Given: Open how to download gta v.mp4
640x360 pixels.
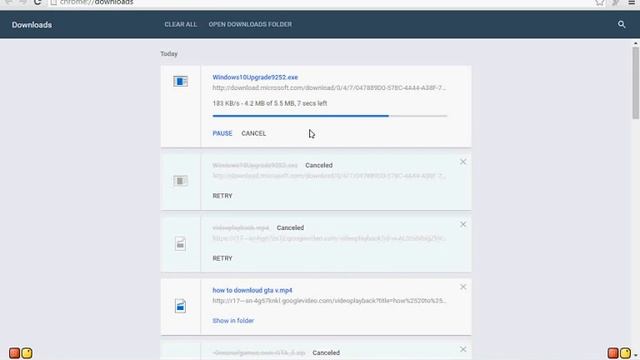Looking at the screenshot, I should coord(252,290).
